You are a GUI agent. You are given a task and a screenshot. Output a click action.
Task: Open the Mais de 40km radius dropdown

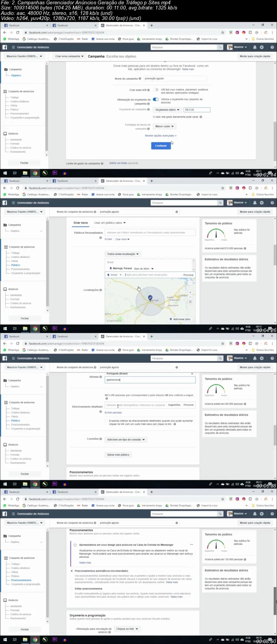click(144, 269)
